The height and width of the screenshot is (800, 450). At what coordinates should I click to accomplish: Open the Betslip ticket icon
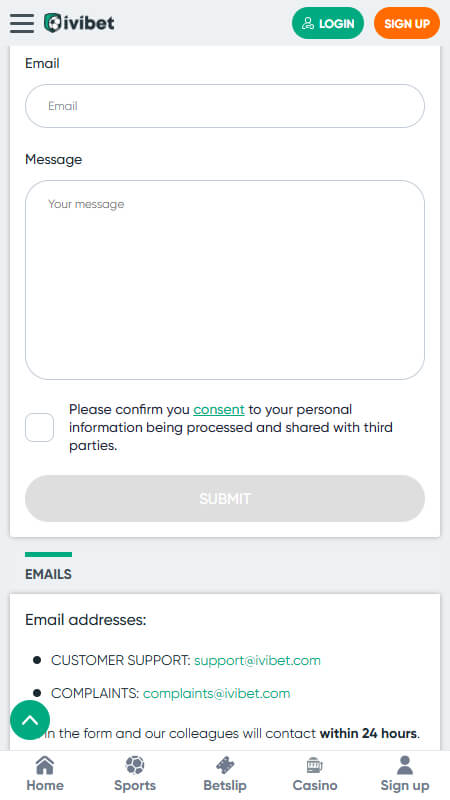coord(225,765)
